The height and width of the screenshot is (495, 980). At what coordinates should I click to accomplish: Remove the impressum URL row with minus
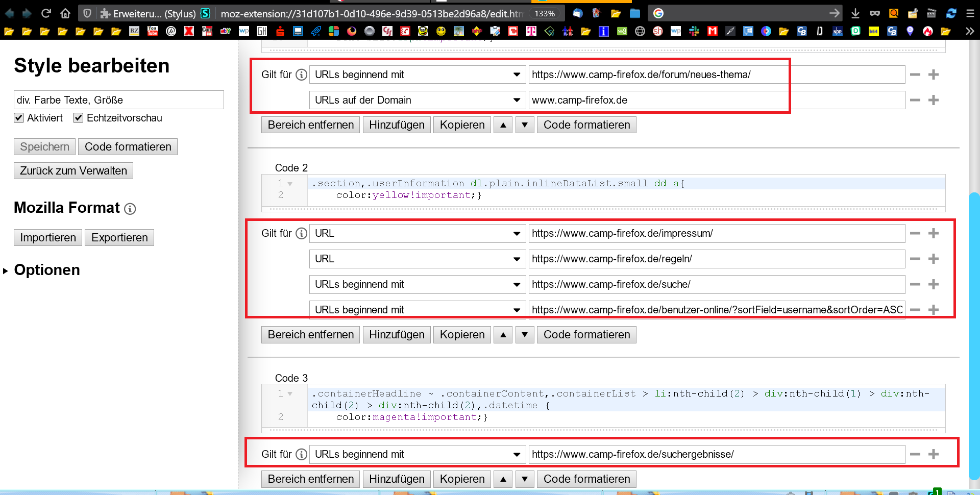pos(915,234)
